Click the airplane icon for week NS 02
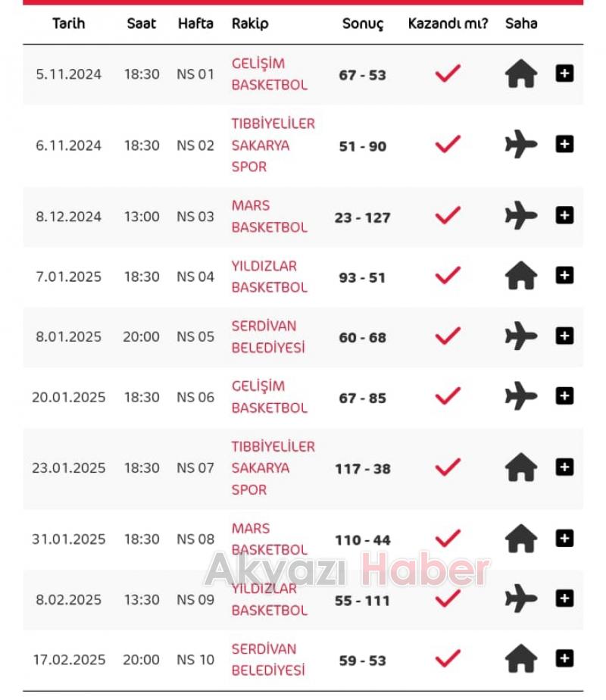606x700 pixels. 521,145
